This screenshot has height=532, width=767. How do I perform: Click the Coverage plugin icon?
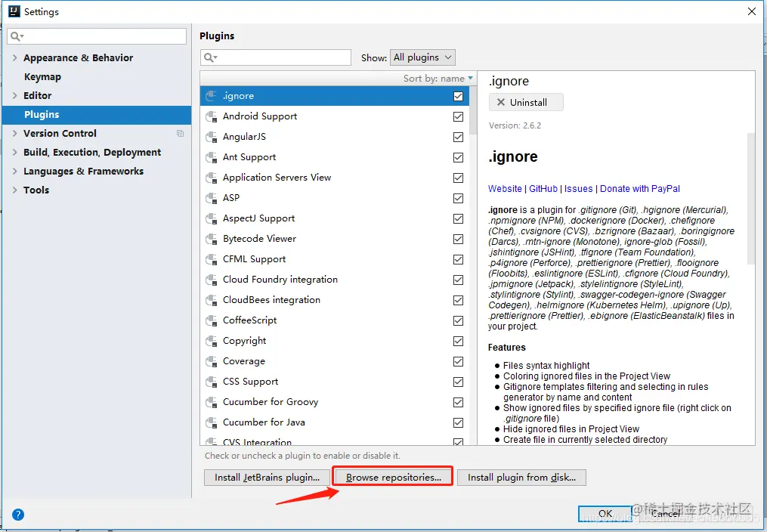[212, 361]
